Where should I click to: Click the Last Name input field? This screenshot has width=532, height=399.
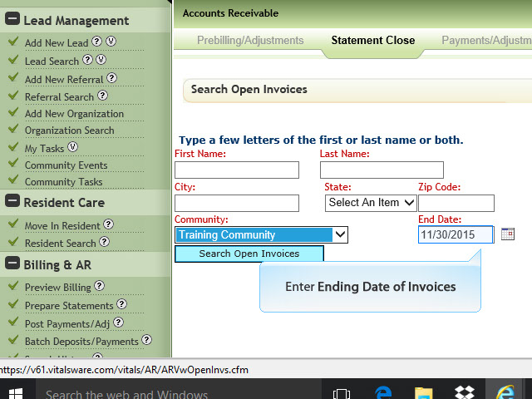(x=382, y=170)
